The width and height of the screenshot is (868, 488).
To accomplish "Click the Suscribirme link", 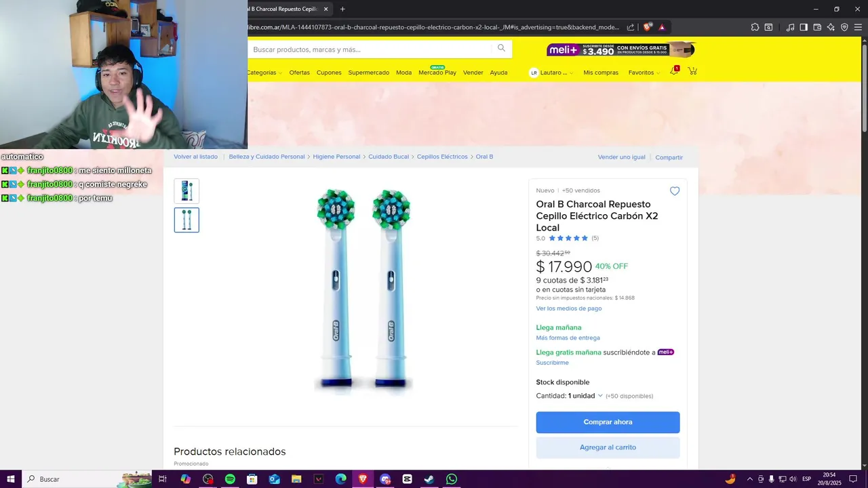I will point(552,363).
